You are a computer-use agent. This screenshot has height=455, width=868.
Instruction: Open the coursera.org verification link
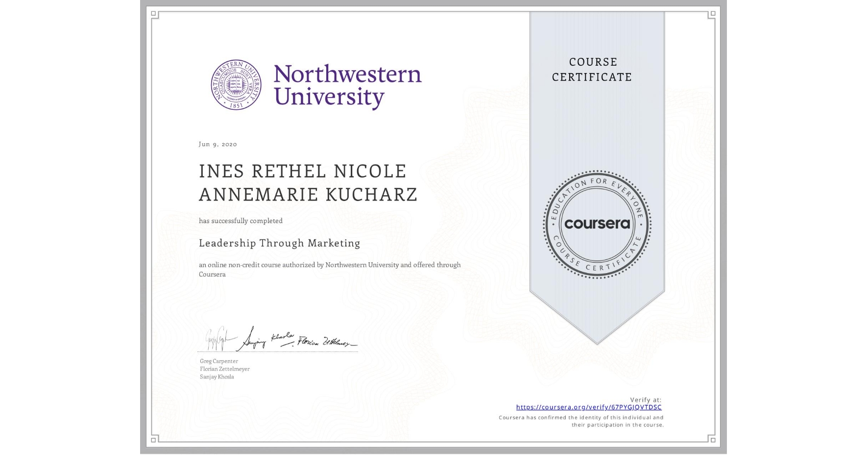pos(589,407)
